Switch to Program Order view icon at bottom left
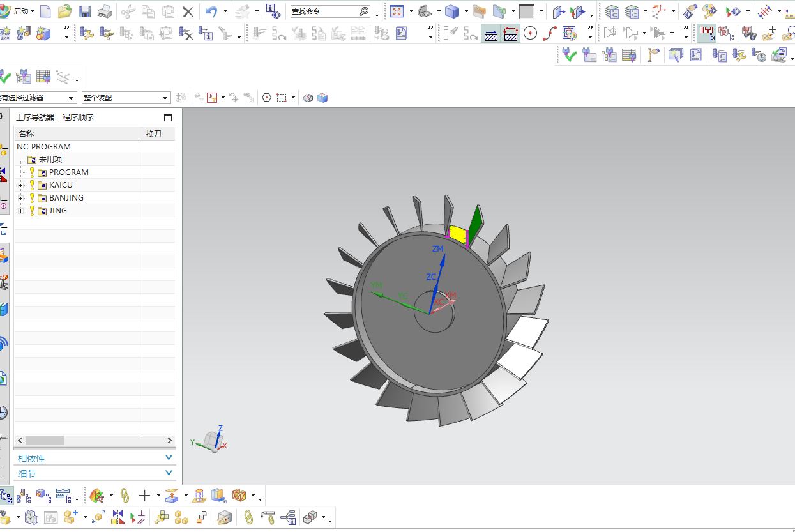 coord(6,496)
